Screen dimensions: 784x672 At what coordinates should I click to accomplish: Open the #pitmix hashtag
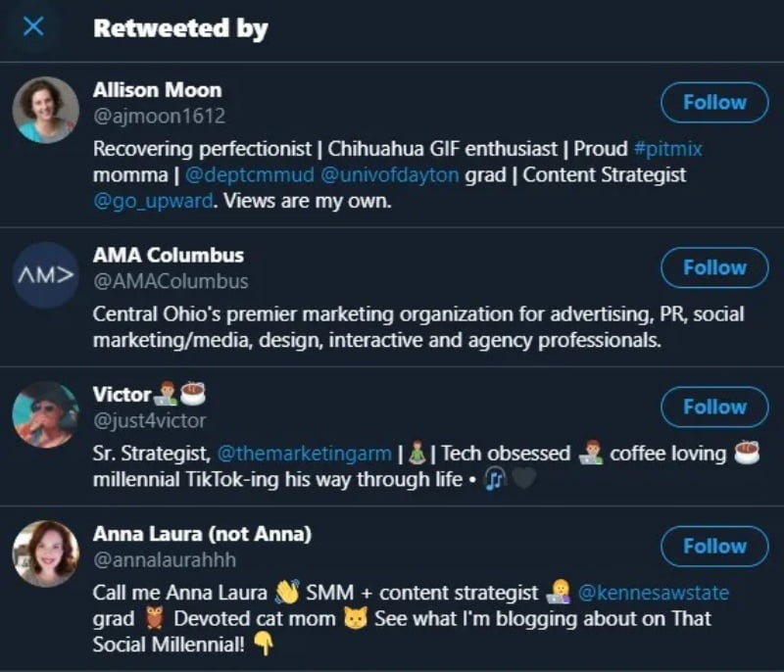tap(667, 150)
